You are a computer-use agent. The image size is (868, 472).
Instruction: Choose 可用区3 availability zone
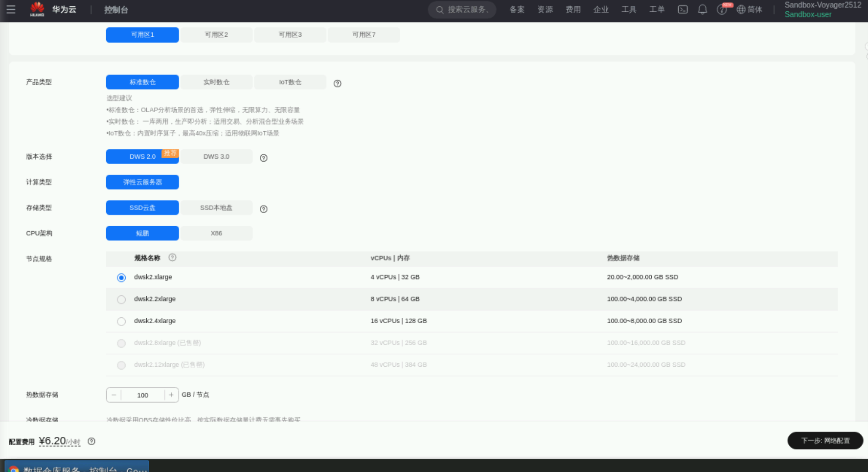(x=290, y=35)
